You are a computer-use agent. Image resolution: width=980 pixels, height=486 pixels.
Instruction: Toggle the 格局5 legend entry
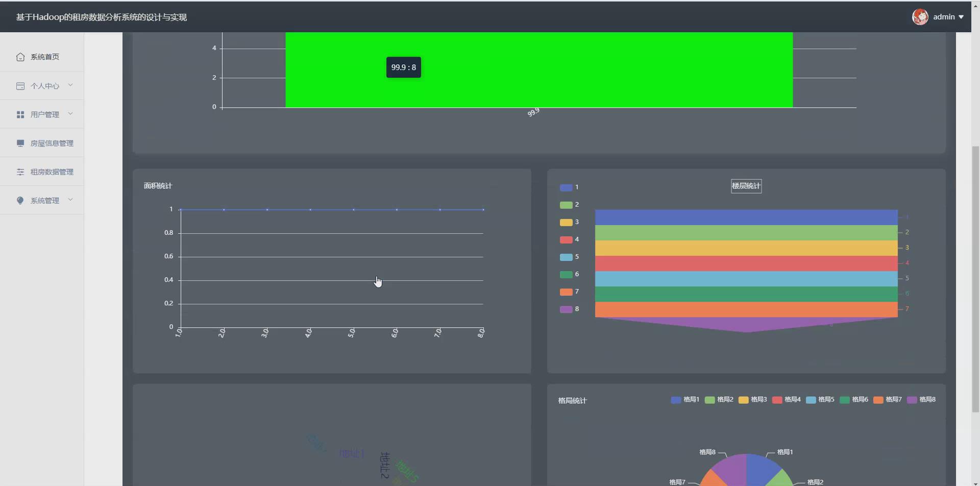pyautogui.click(x=820, y=400)
